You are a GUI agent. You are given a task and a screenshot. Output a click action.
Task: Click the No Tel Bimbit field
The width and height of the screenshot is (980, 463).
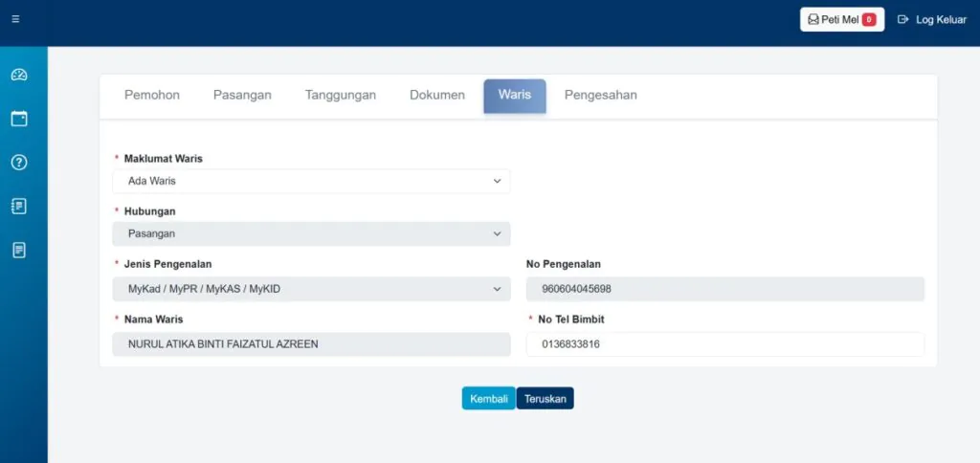pos(725,344)
